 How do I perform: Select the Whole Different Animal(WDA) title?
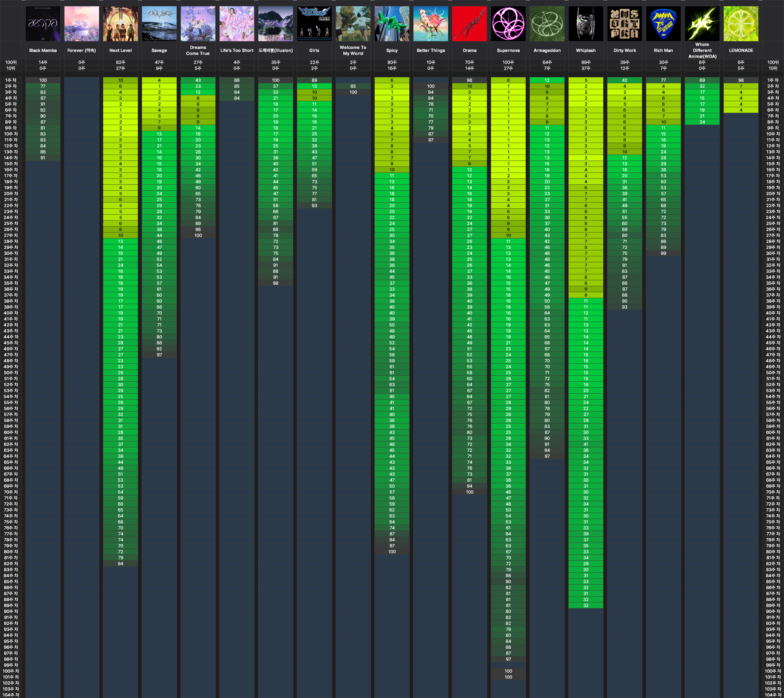tap(702, 50)
